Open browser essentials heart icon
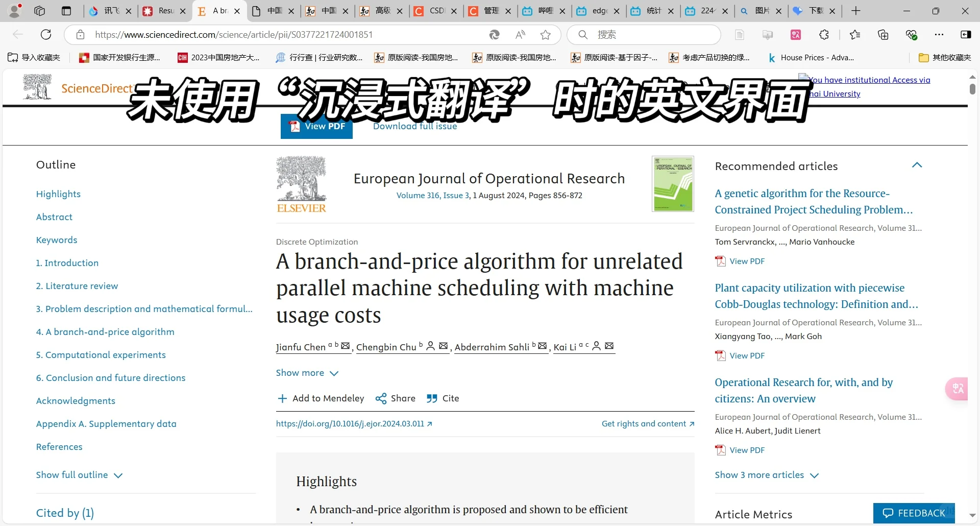980x526 pixels. 912,35
